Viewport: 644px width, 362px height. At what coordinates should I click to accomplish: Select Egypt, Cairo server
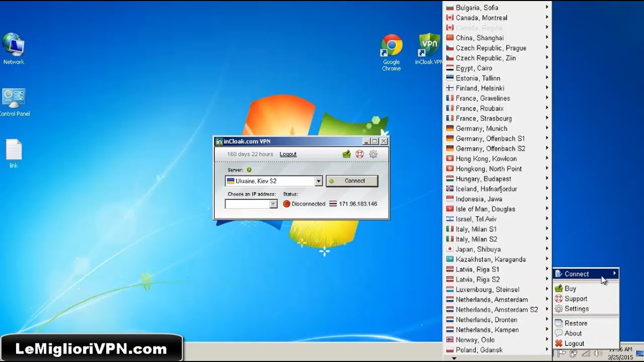[x=497, y=68]
